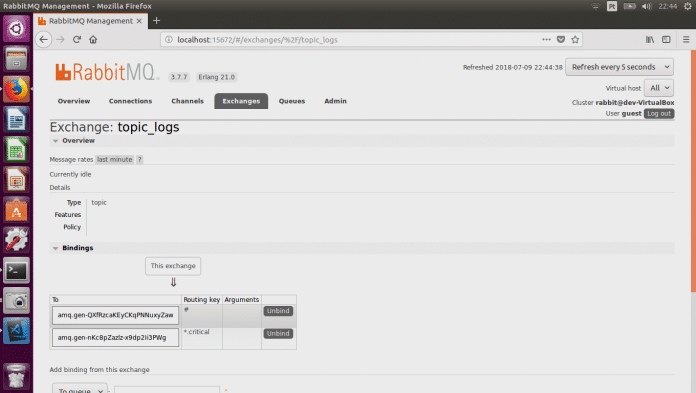Open the browser home page icon

click(x=93, y=40)
